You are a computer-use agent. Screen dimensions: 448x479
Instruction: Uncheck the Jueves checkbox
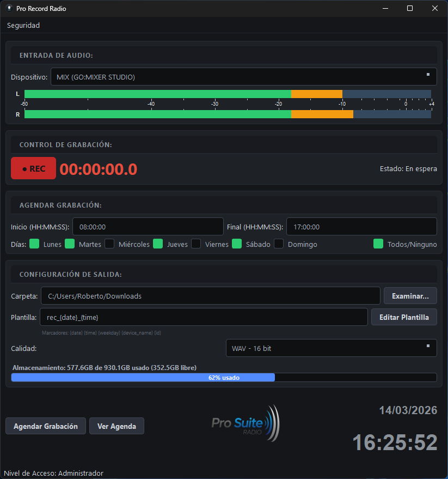tap(158, 244)
